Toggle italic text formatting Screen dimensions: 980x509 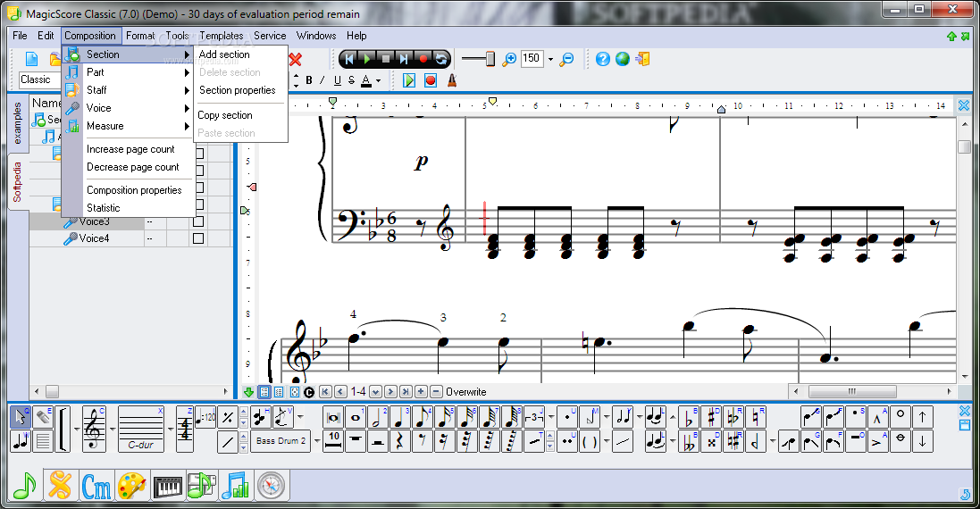coord(322,80)
